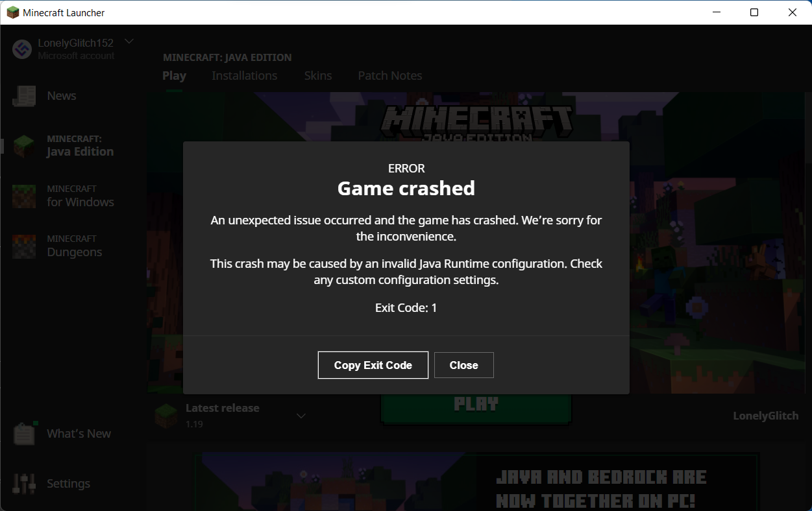Viewport: 812px width, 511px height.
Task: Open the News section icon
Action: [24, 96]
